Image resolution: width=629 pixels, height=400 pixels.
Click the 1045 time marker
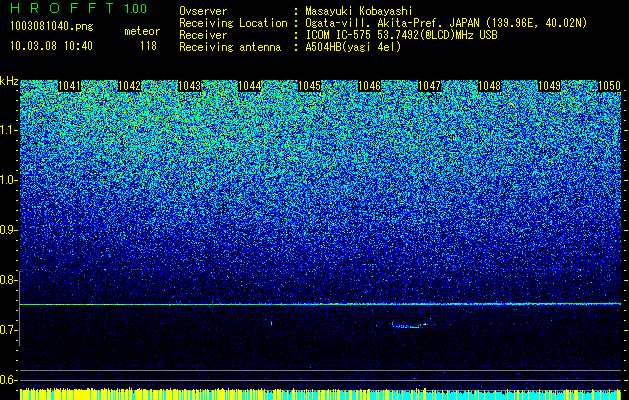tap(310, 86)
